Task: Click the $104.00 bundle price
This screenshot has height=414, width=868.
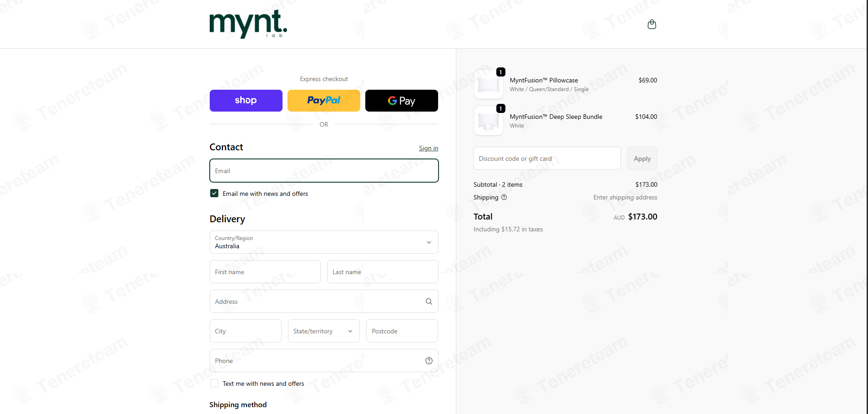Action: [x=646, y=117]
